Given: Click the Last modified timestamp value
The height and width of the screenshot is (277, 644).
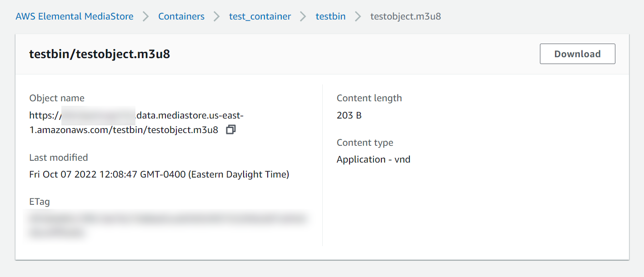Looking at the screenshot, I should (159, 174).
